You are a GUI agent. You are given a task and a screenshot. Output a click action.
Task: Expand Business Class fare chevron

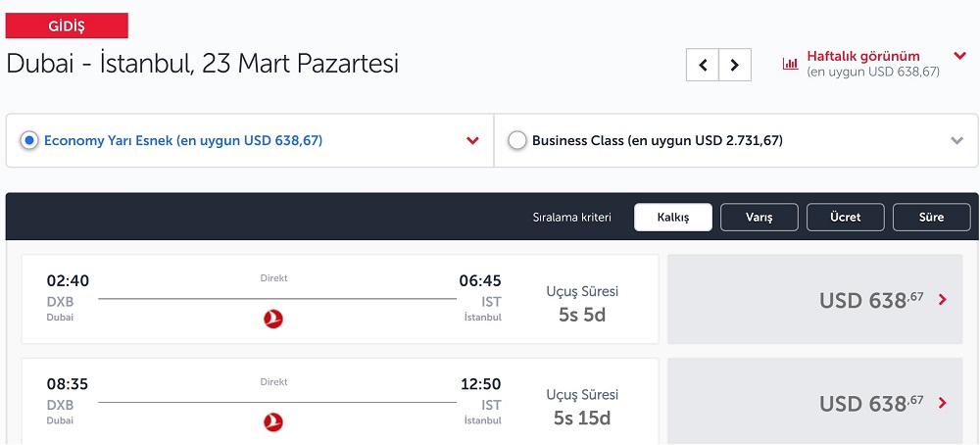coord(956,140)
